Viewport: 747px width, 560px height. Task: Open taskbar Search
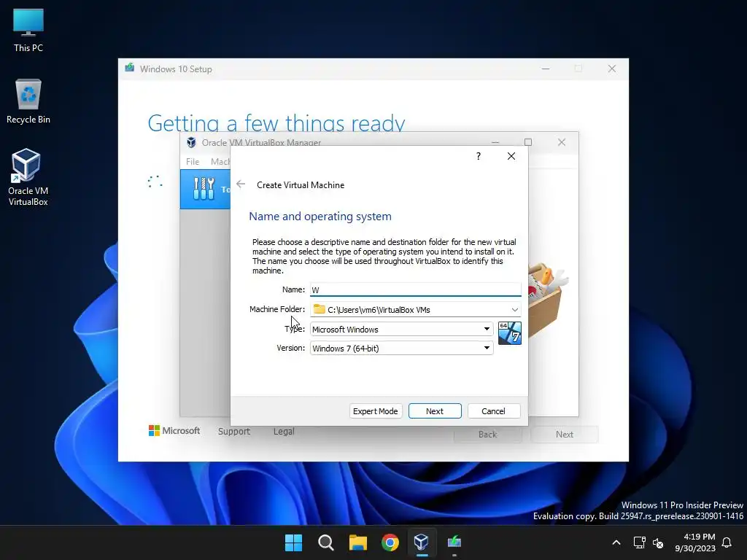click(326, 542)
